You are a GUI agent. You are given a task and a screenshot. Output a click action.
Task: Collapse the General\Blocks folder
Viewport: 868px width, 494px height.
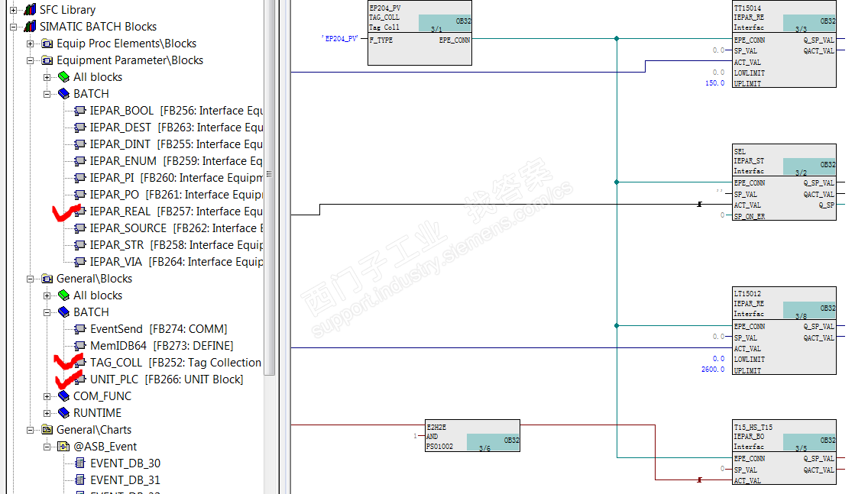[x=31, y=279]
